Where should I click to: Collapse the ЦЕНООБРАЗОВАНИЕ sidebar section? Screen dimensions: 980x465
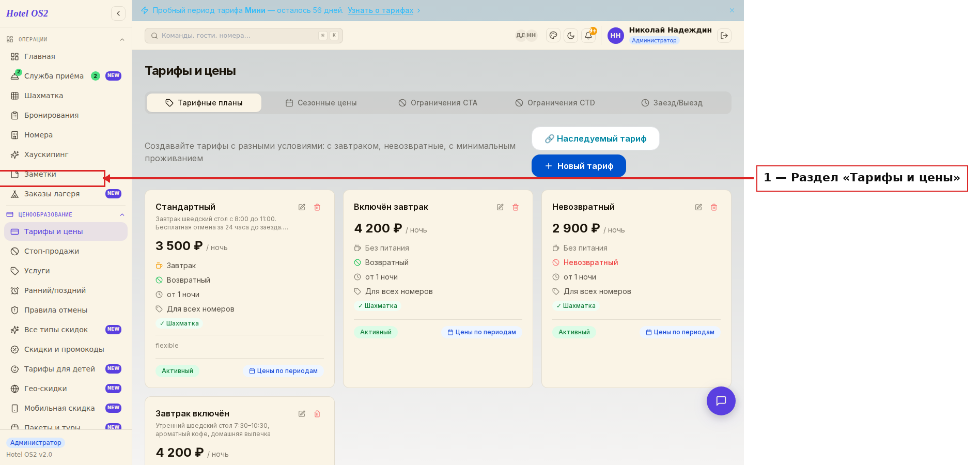[x=122, y=215]
